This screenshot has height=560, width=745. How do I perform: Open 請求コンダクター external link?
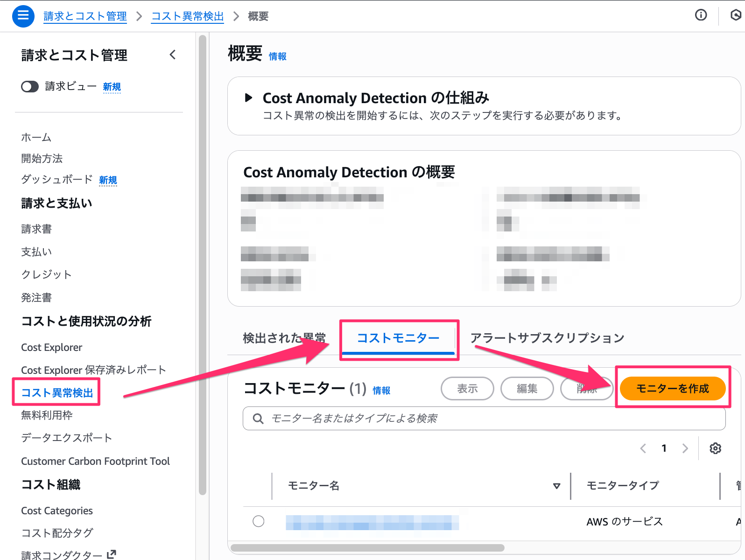pos(68,555)
